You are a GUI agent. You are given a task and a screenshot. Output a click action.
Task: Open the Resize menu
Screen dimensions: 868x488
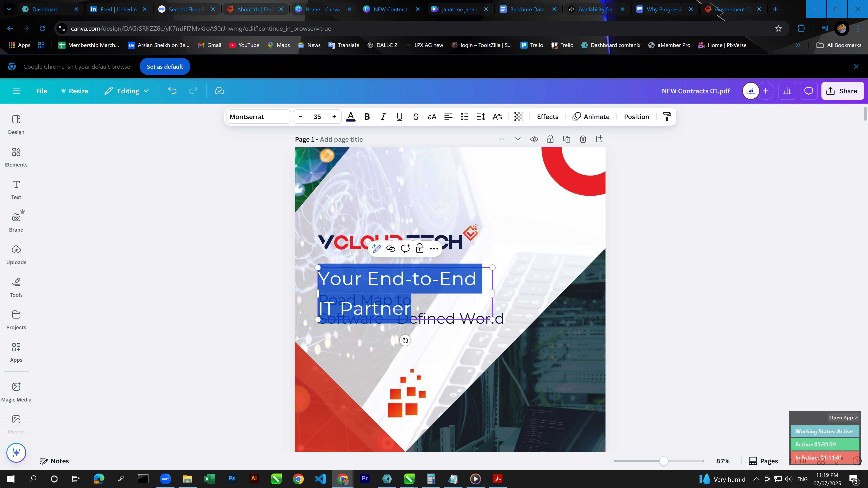74,91
